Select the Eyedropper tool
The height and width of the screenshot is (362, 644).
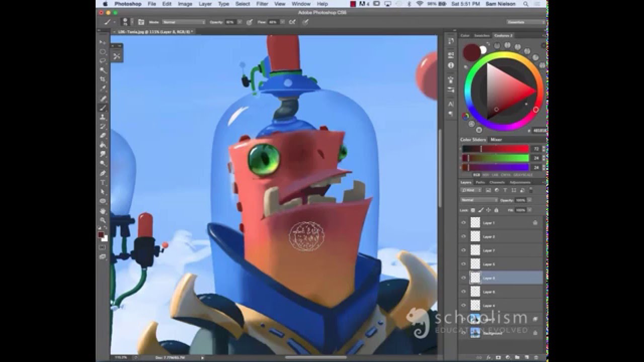pos(103,89)
